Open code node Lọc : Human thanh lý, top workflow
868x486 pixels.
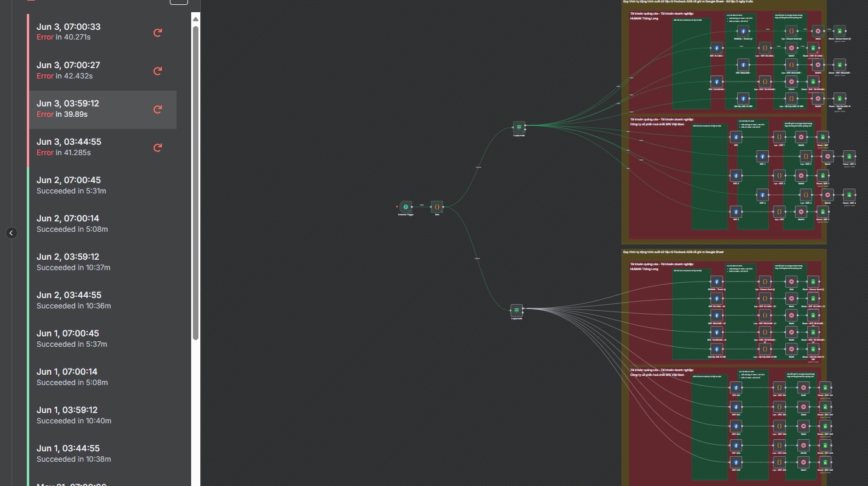pyautogui.click(x=791, y=31)
